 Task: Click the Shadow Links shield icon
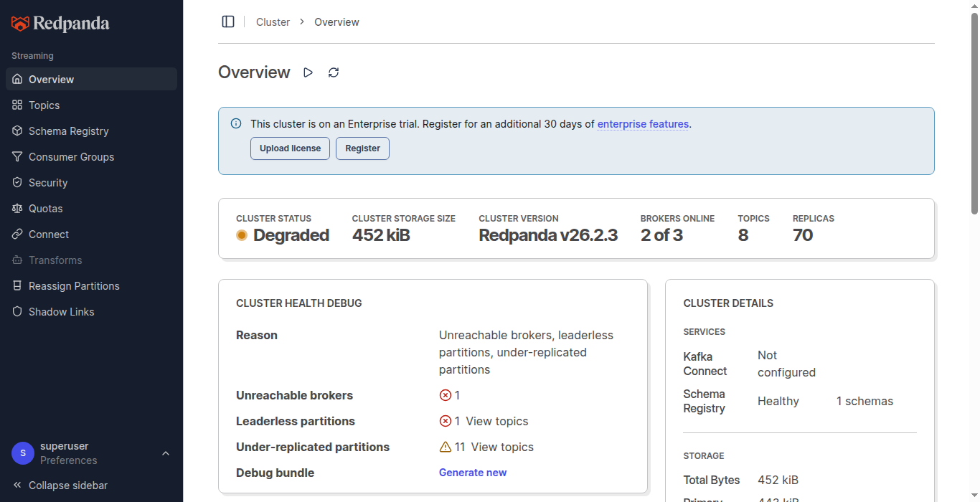(x=17, y=312)
